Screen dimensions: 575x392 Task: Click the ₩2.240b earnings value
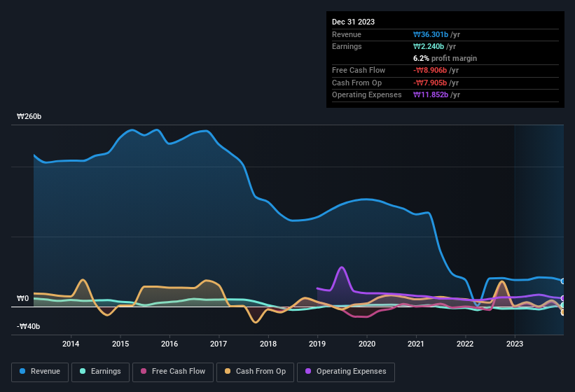pyautogui.click(x=429, y=46)
